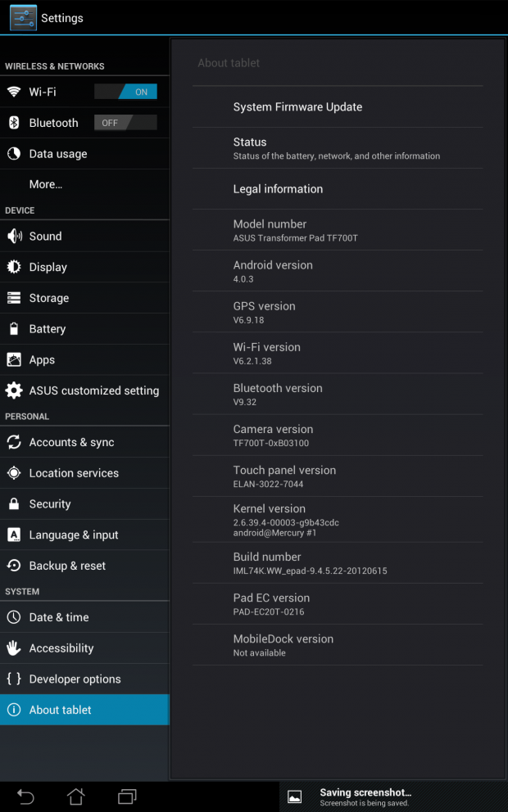Turn on the Bluetooth switch

click(125, 123)
